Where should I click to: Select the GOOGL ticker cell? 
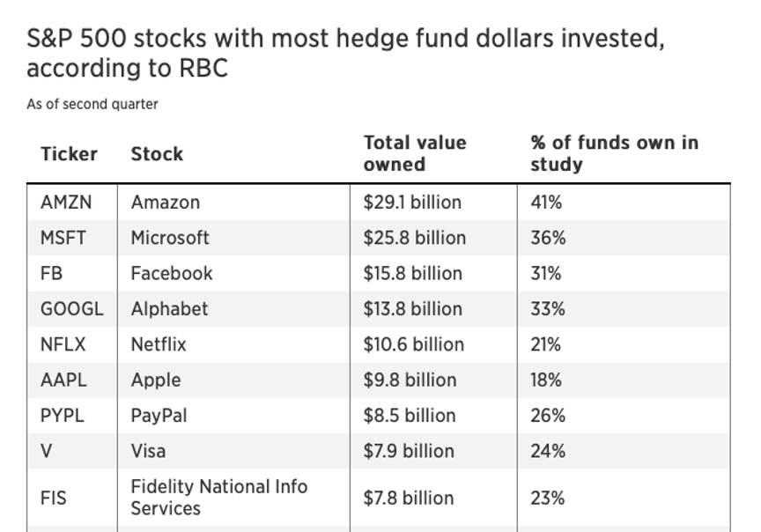(71, 309)
